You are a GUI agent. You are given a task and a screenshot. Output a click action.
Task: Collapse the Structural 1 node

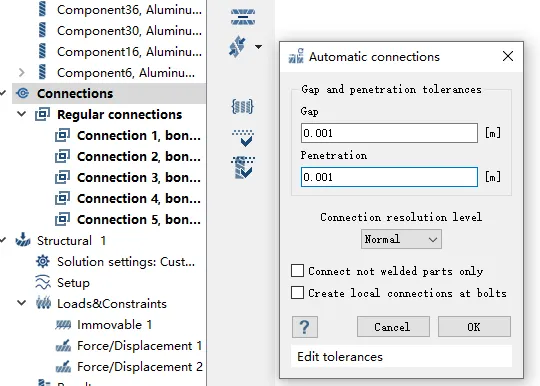3,240
